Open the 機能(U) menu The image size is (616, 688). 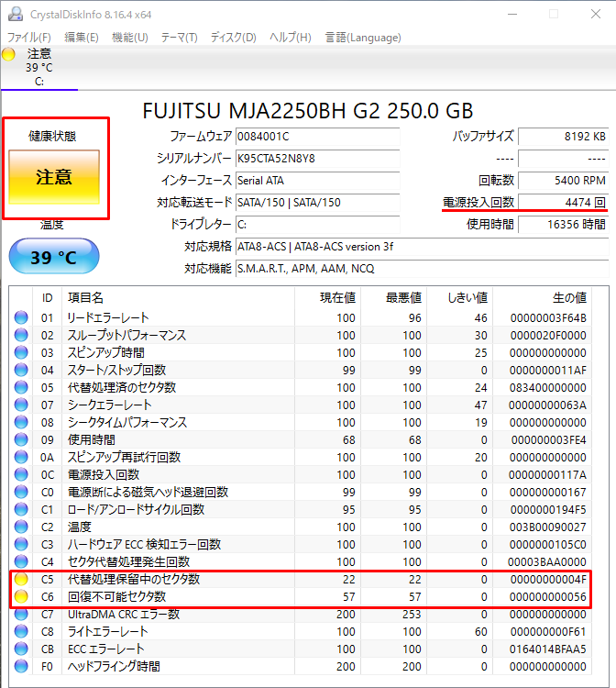130,38
